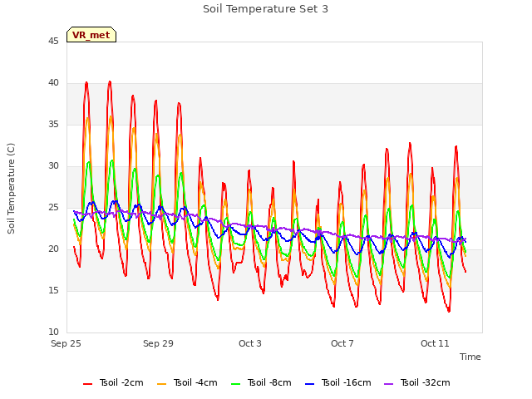
Task: Toggle the Tsoil -2cm legend entry
Action: [113, 382]
